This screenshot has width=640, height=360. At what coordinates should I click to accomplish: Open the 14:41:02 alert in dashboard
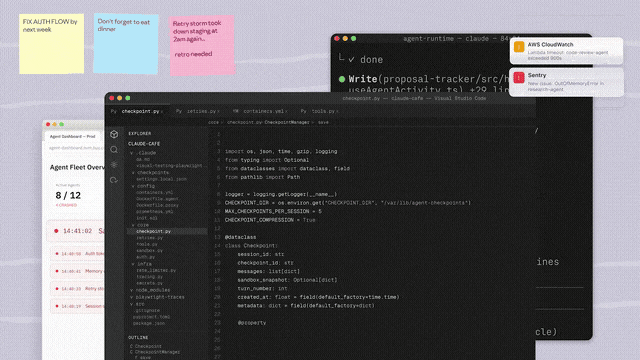tap(76, 231)
